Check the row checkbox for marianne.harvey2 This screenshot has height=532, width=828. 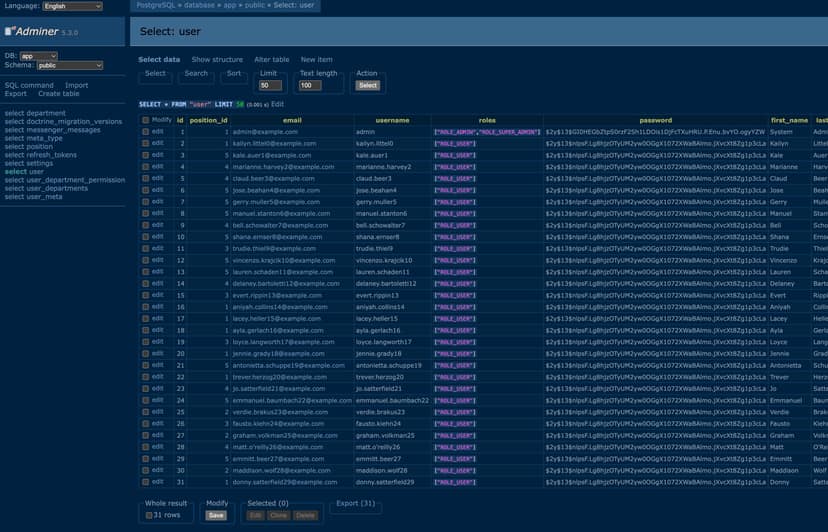(146, 167)
